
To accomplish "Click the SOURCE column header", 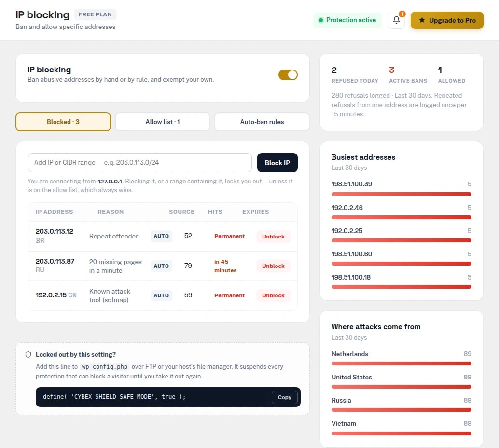I will 182,212.
